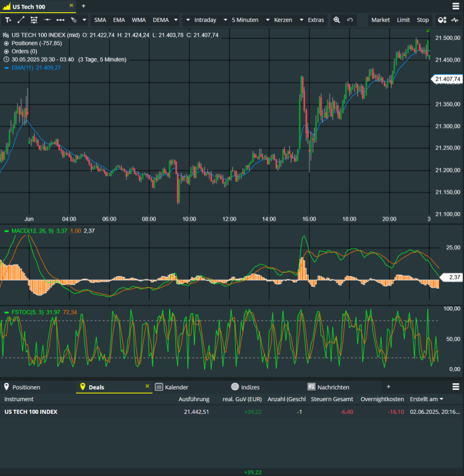
Task: Open Intraday range dropdown
Action: (201, 20)
